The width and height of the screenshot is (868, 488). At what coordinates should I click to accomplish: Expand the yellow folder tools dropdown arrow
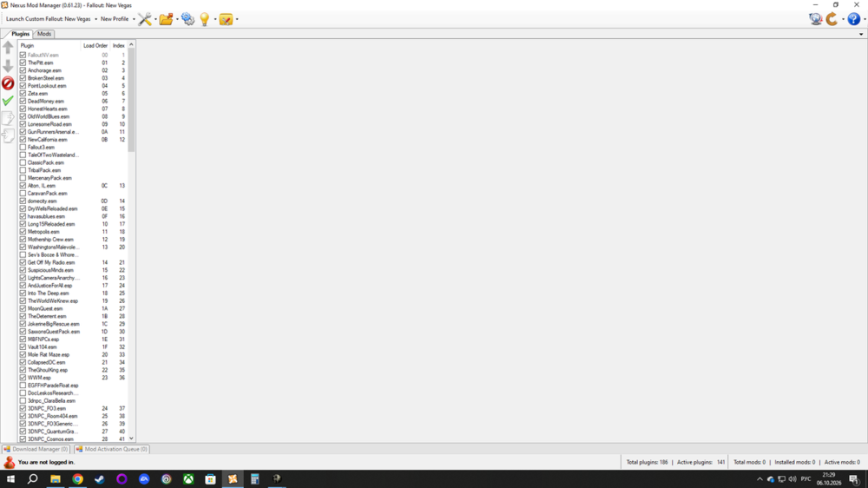click(237, 19)
